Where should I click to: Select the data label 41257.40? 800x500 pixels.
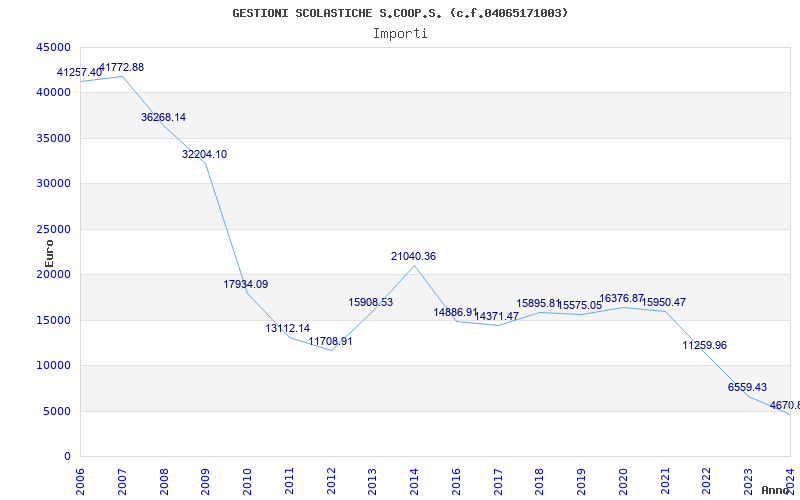tap(79, 72)
